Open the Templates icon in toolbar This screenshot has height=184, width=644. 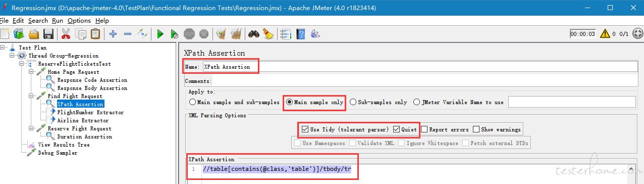click(19, 34)
